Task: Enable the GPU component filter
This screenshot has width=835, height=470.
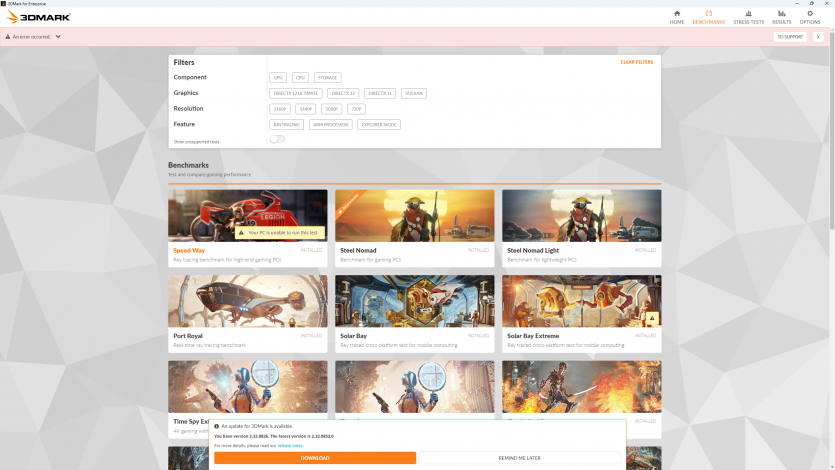Action: [x=278, y=77]
